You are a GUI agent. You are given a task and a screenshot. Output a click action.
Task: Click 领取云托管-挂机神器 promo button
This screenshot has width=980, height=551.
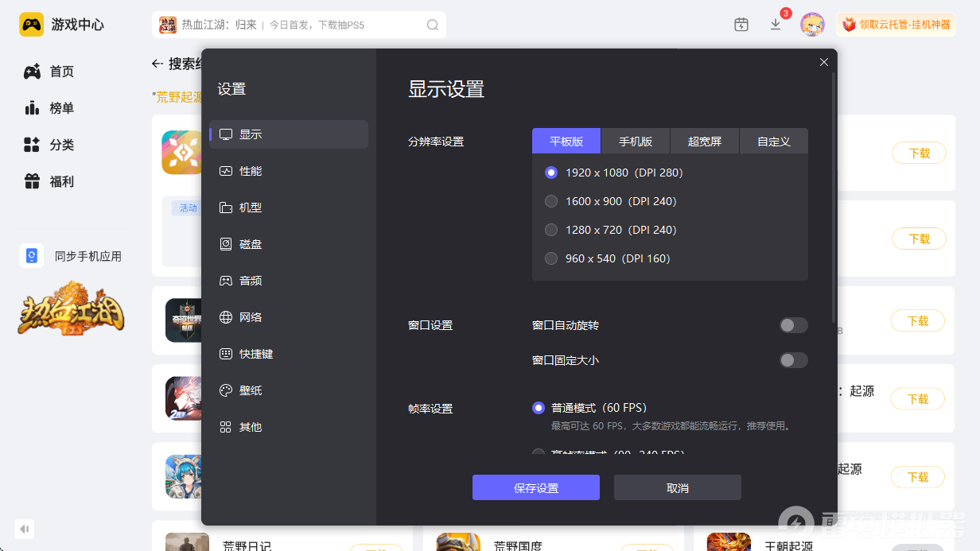tap(896, 25)
